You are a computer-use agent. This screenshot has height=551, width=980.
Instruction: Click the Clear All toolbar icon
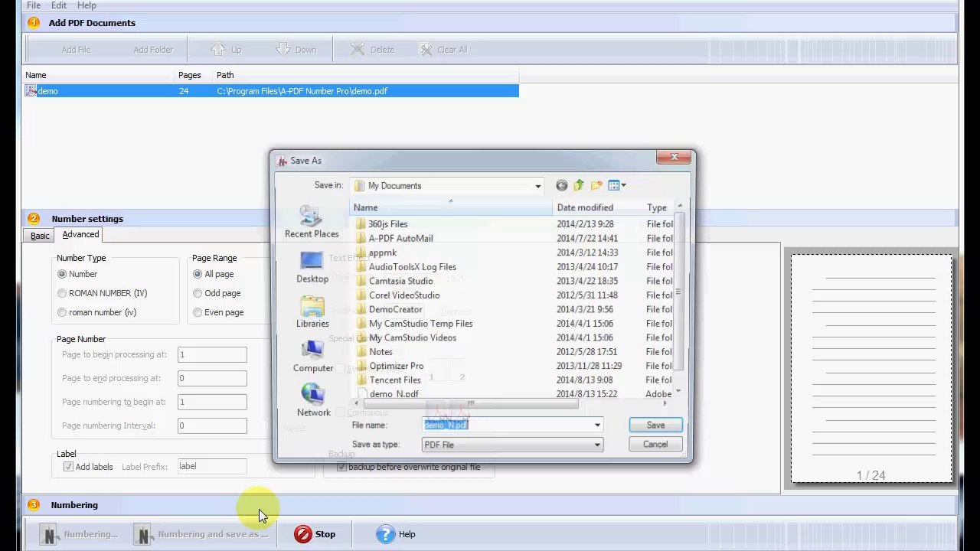(x=426, y=50)
